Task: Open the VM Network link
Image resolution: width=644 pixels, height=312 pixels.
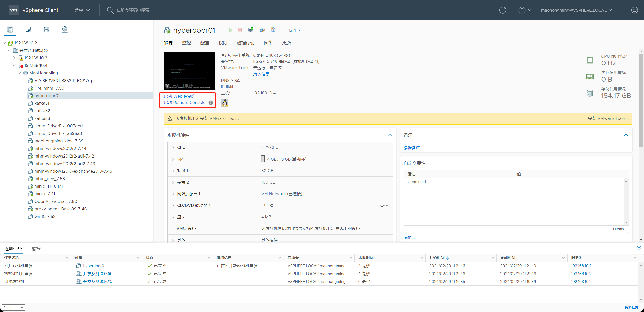Action: point(273,194)
